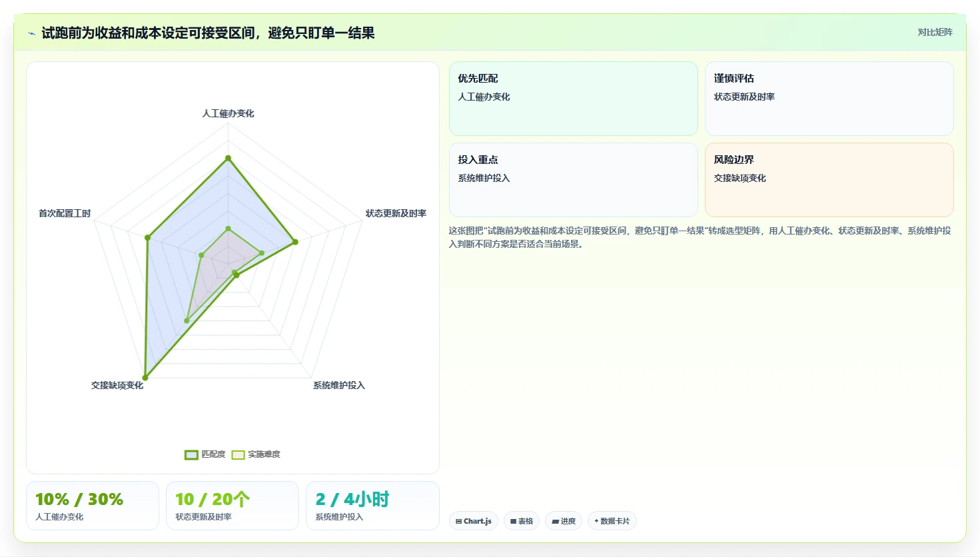Click the 2 / 4小时 stat card
The height and width of the screenshot is (557, 980).
click(x=372, y=506)
